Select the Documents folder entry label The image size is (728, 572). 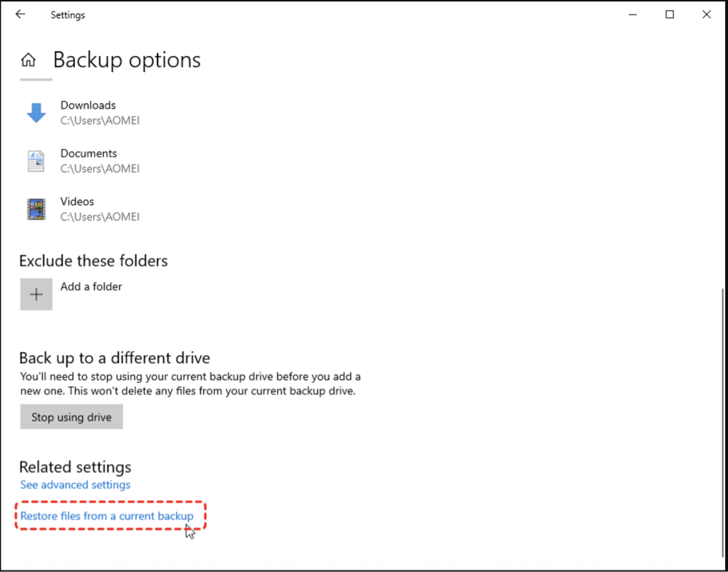click(89, 154)
